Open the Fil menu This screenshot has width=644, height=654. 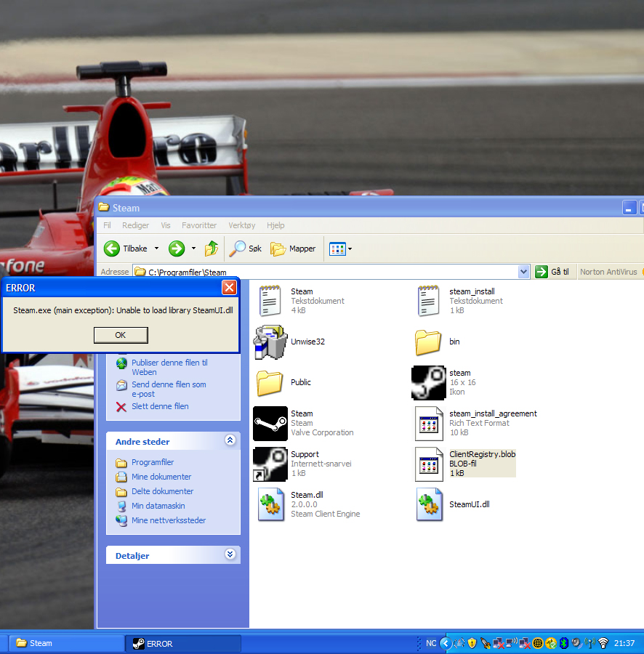tap(107, 225)
